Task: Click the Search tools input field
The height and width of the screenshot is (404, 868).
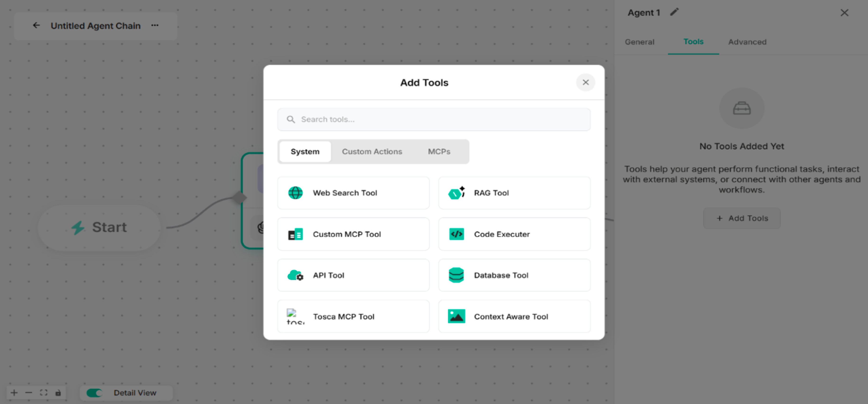Action: click(x=434, y=119)
